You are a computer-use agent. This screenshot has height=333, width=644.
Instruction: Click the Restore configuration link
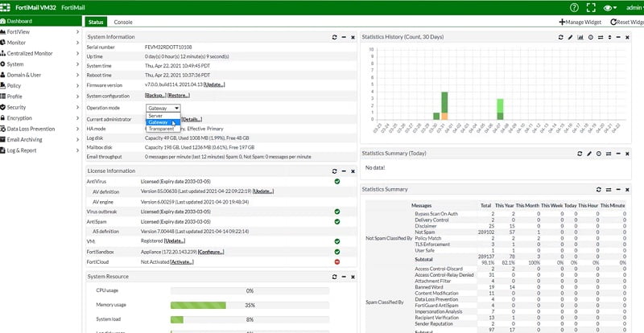coord(179,96)
